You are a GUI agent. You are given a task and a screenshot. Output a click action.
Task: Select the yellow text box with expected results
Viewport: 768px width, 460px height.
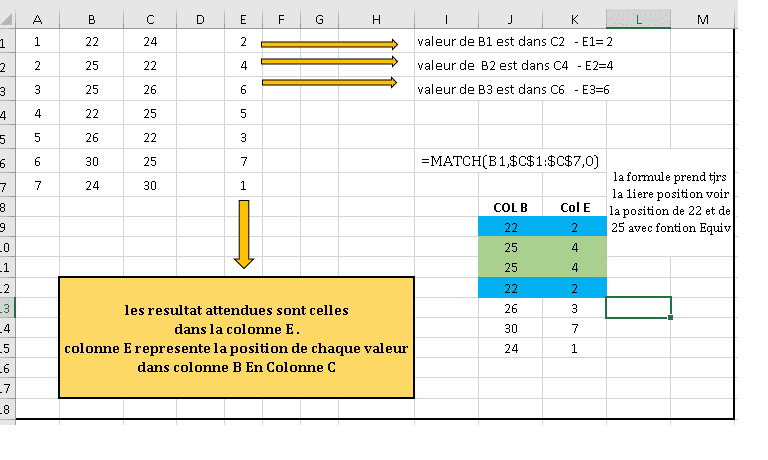(236, 338)
